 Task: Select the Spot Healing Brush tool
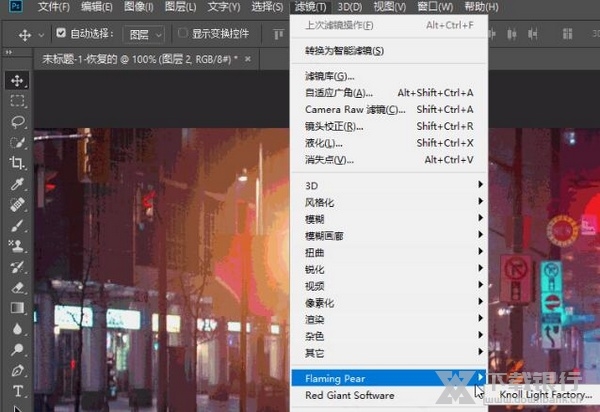pos(17,204)
